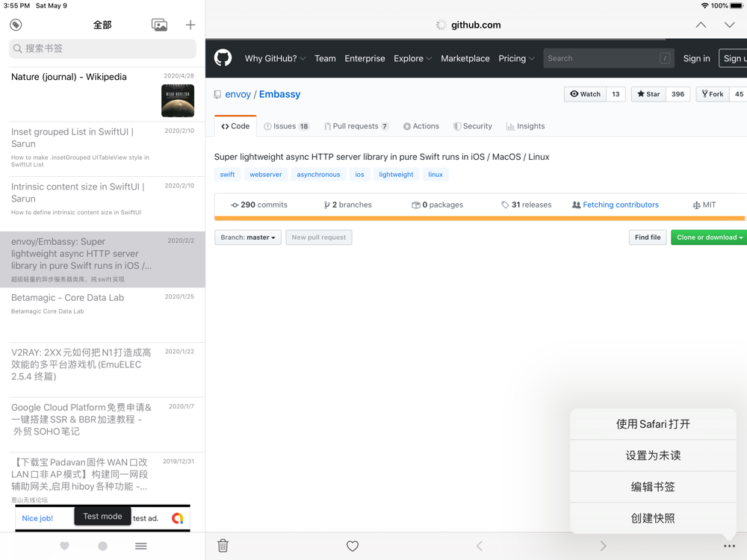Click the envoy owner link

[238, 94]
